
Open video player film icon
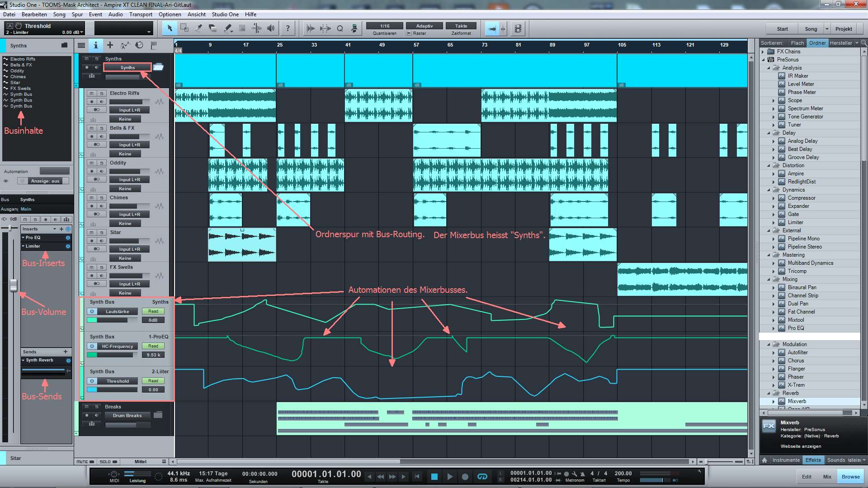click(518, 28)
